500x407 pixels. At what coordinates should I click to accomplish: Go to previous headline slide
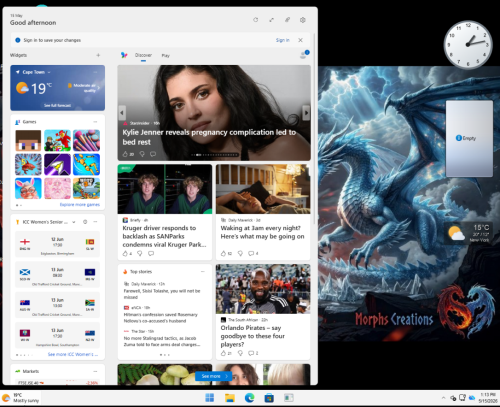pyautogui.click(x=122, y=113)
